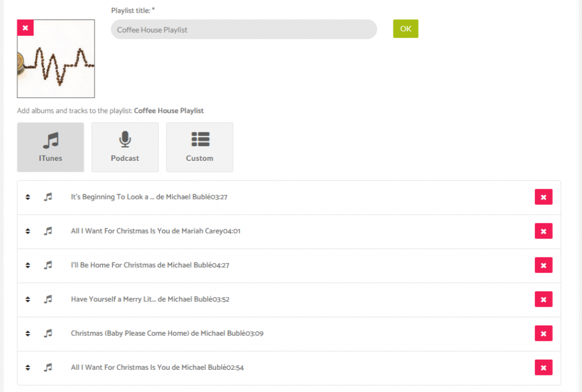Select All I Want For Christmas Mariah Carey 04:01
Screen dimensions: 582x392
[156, 231]
